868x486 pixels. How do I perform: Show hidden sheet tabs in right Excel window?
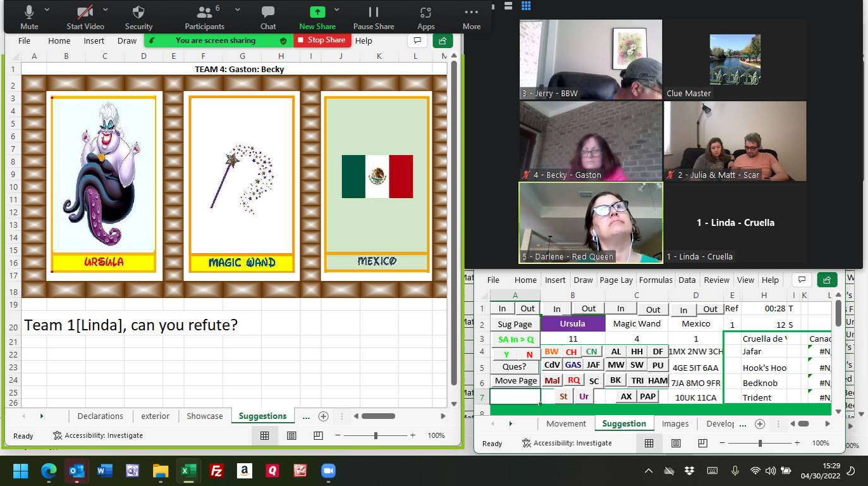point(743,424)
